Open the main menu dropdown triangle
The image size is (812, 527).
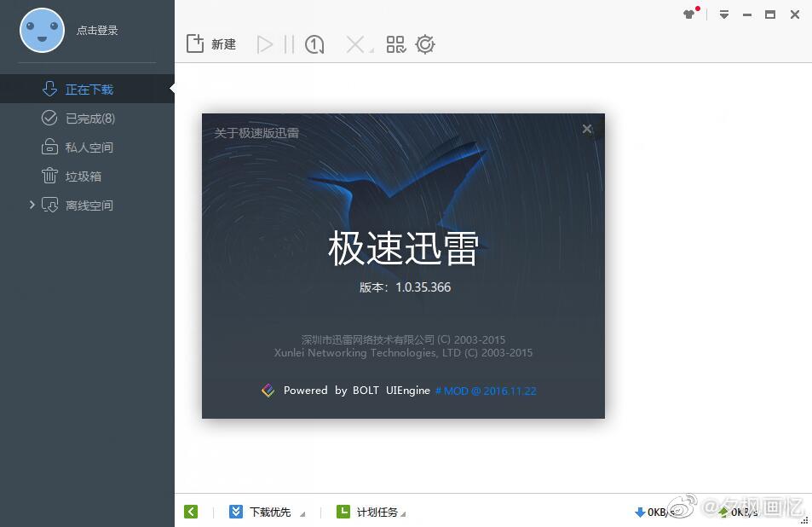pyautogui.click(x=723, y=14)
